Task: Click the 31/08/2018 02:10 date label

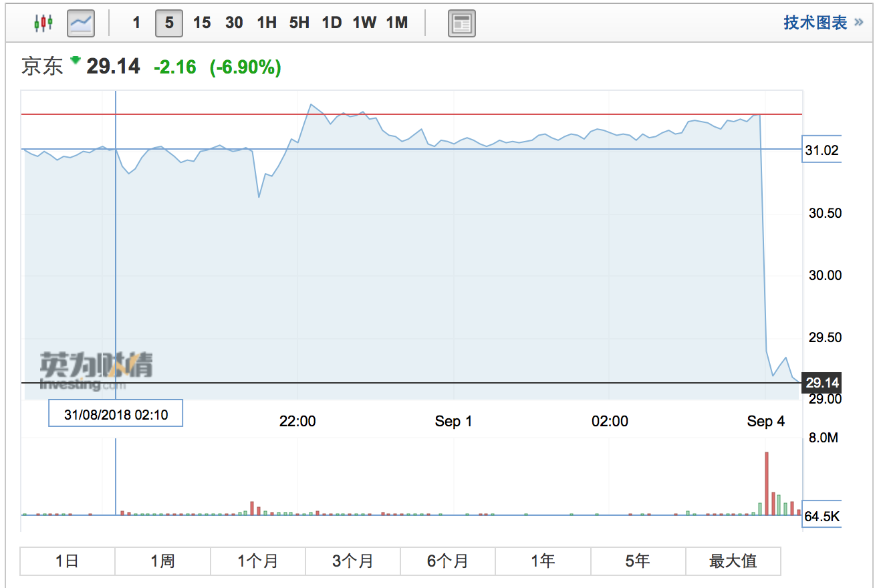Action: pyautogui.click(x=116, y=414)
